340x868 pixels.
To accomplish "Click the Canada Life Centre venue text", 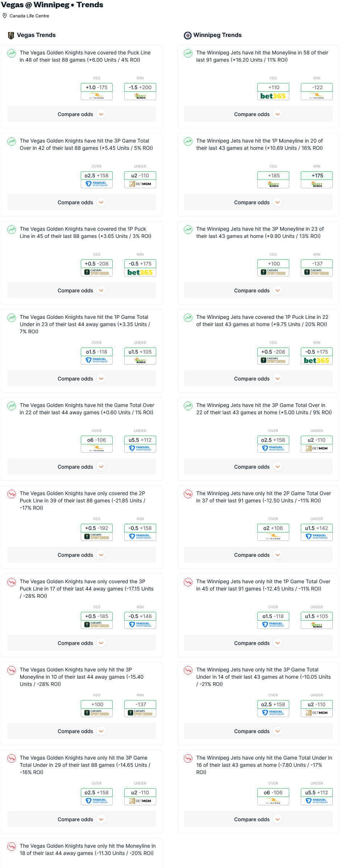I will click(29, 16).
